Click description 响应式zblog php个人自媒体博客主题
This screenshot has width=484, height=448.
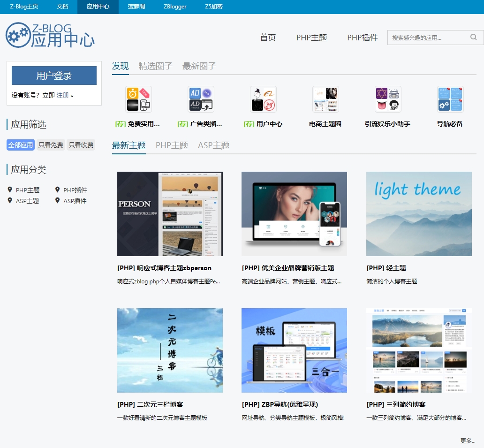[168, 281]
